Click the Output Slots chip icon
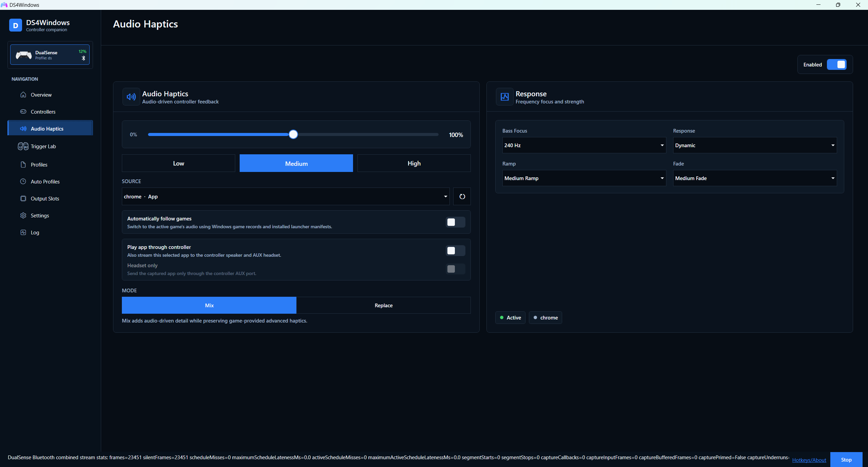 click(x=23, y=198)
